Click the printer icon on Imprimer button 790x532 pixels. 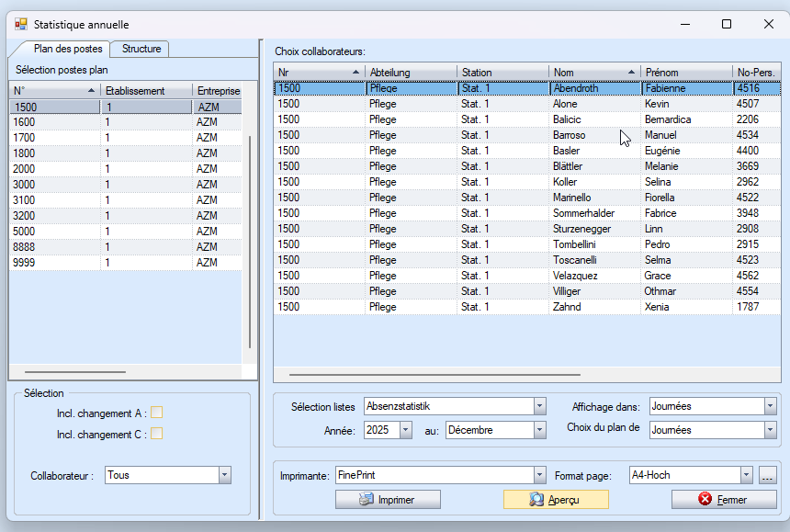[x=367, y=500]
